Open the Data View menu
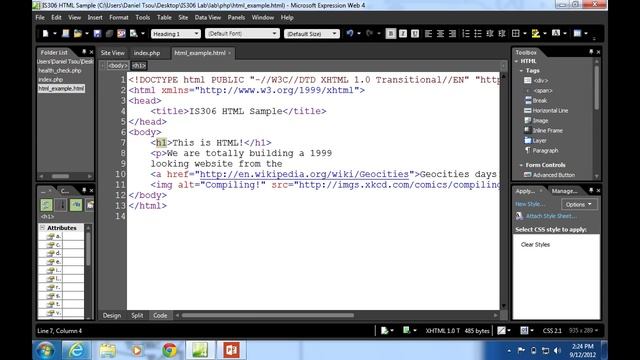 pos(207,18)
